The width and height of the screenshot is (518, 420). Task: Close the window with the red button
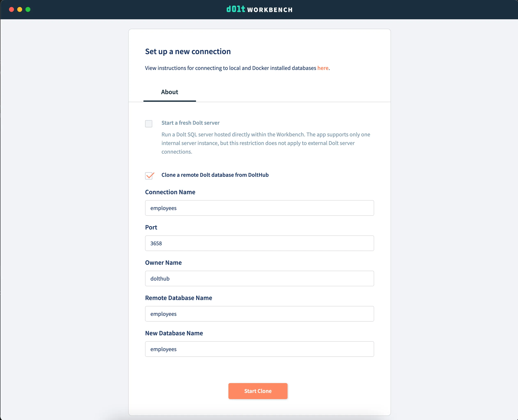tap(11, 9)
